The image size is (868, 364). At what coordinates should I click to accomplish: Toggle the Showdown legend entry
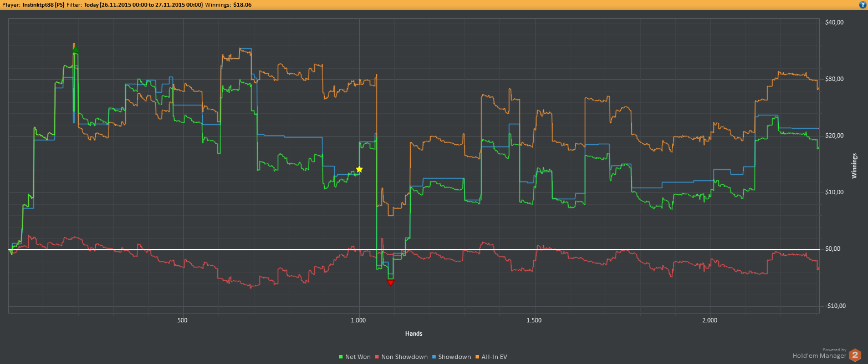(x=451, y=357)
